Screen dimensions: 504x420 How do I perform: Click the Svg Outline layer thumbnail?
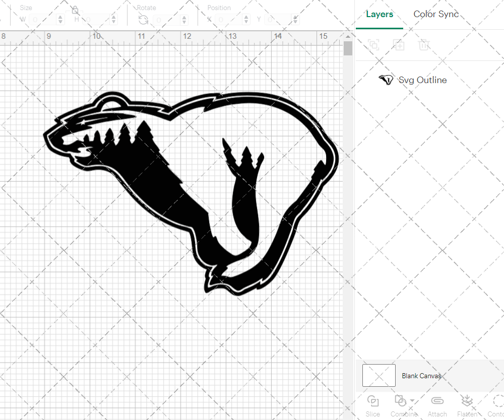pos(386,80)
